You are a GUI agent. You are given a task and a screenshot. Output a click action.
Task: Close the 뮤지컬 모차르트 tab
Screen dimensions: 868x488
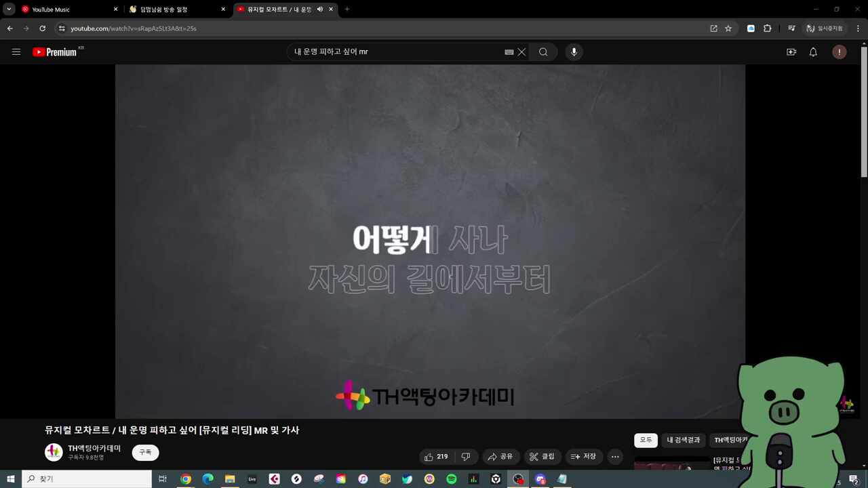331,9
